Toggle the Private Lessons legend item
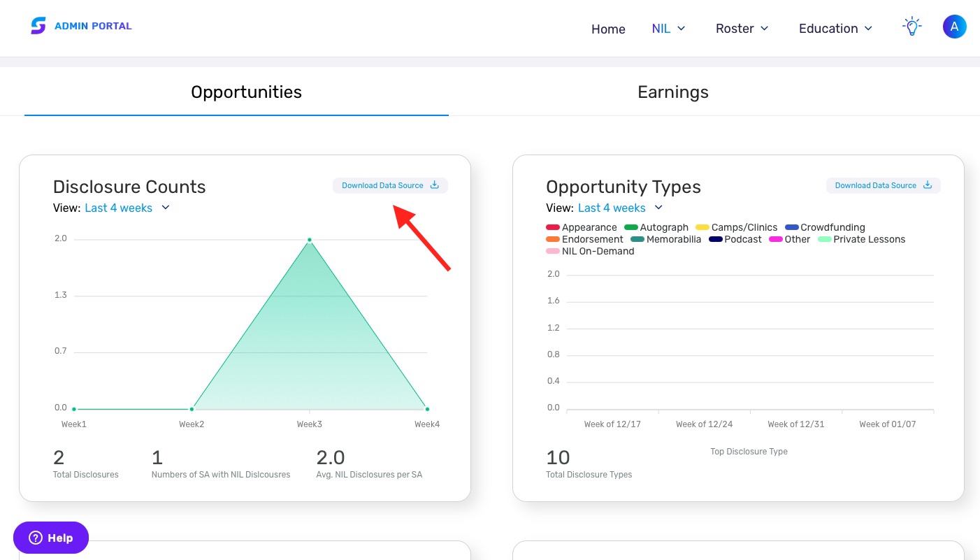Viewport: 980px width, 560px height. (861, 239)
